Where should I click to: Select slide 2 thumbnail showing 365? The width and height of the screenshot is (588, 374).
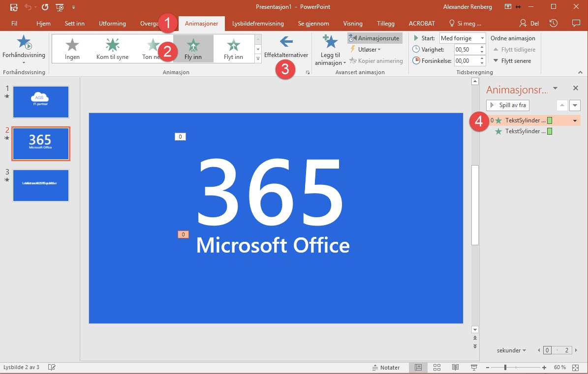41,144
